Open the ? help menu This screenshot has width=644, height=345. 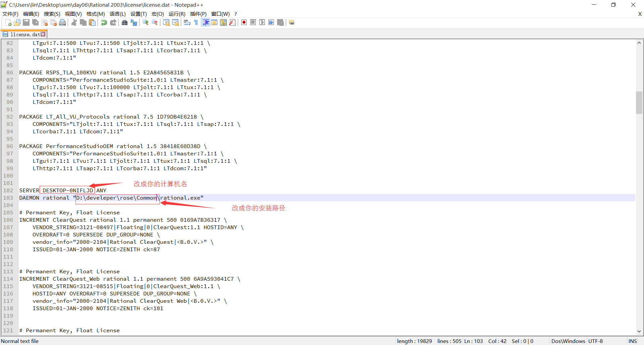pyautogui.click(x=235, y=14)
